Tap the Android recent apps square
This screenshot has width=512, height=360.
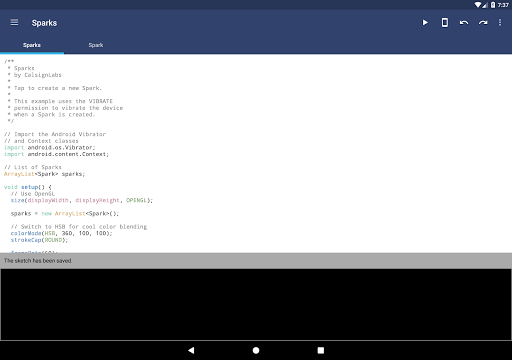coord(321,350)
